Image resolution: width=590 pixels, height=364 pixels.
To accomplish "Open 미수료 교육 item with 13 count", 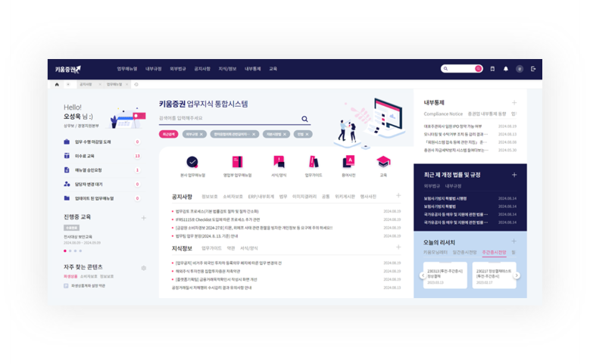I will point(102,156).
